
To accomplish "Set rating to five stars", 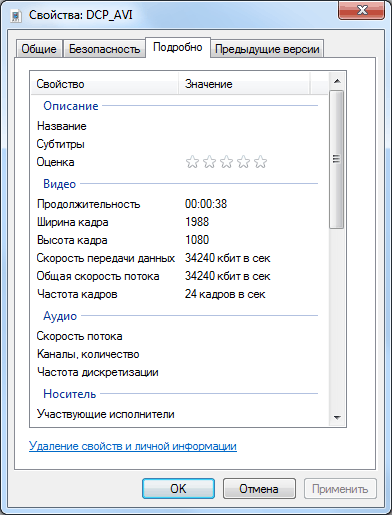I will pos(260,162).
